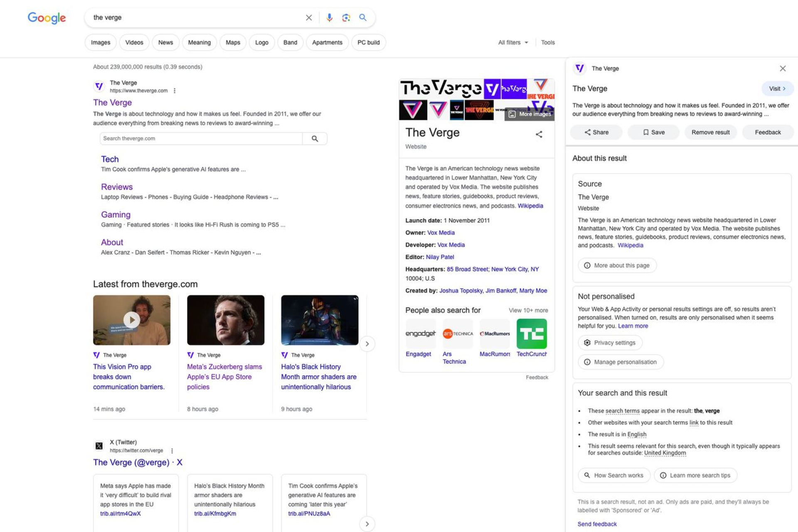The width and height of the screenshot is (798, 532).
Task: Click the Remove result button
Action: 710,132
